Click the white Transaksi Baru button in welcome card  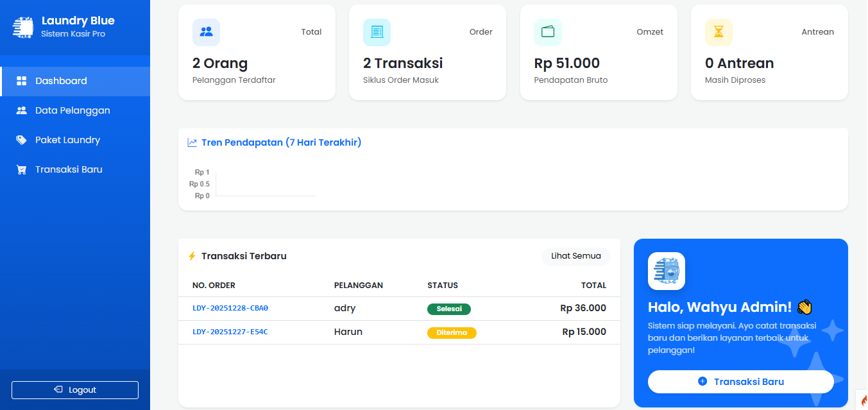tap(741, 382)
